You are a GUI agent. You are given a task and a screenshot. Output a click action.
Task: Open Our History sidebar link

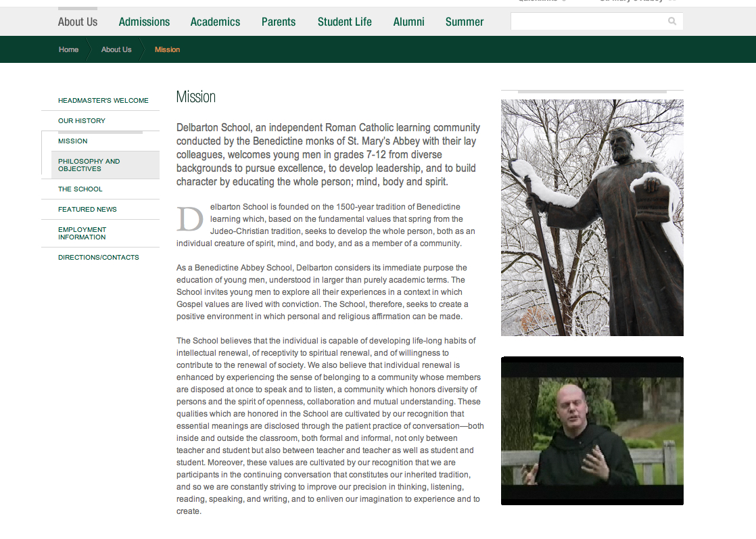[81, 120]
